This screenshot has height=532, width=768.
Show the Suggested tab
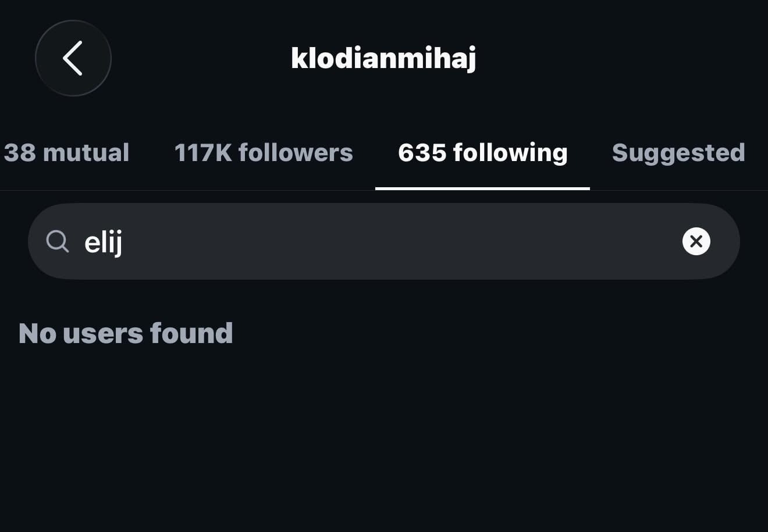(678, 153)
